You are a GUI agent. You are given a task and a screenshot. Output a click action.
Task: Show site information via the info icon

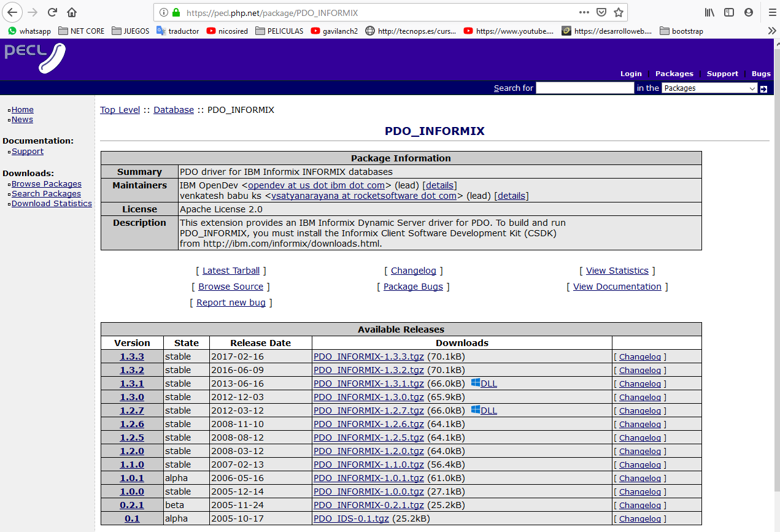[163, 12]
